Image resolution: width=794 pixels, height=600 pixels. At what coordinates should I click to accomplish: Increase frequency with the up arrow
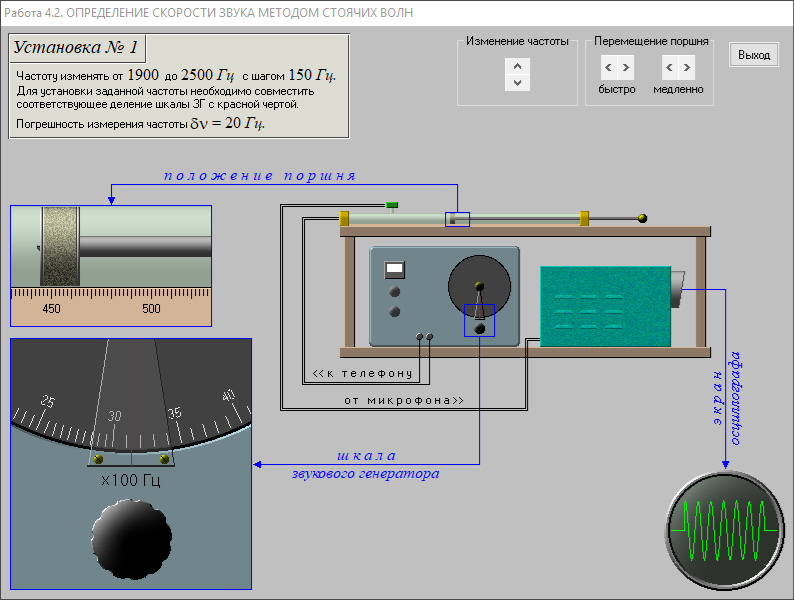516,66
